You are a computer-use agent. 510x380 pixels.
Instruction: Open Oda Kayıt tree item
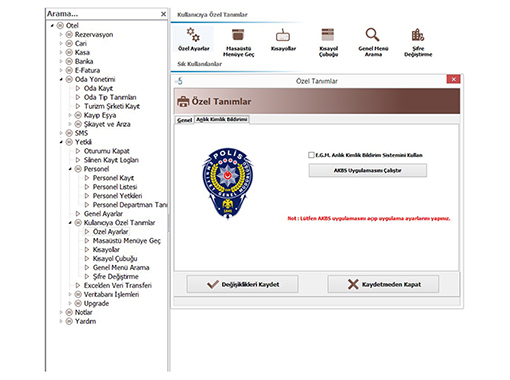(x=98, y=88)
